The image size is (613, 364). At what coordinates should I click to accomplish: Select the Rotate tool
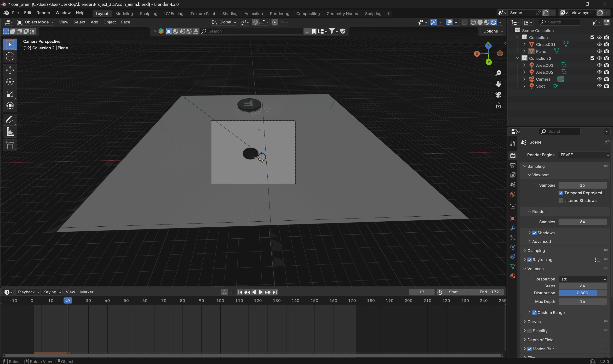10,82
